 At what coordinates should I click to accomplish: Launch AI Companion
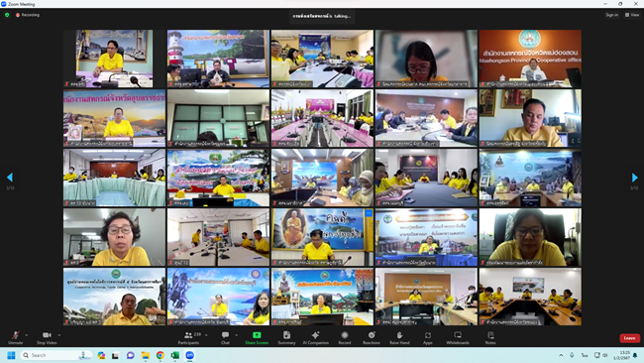pos(315,337)
